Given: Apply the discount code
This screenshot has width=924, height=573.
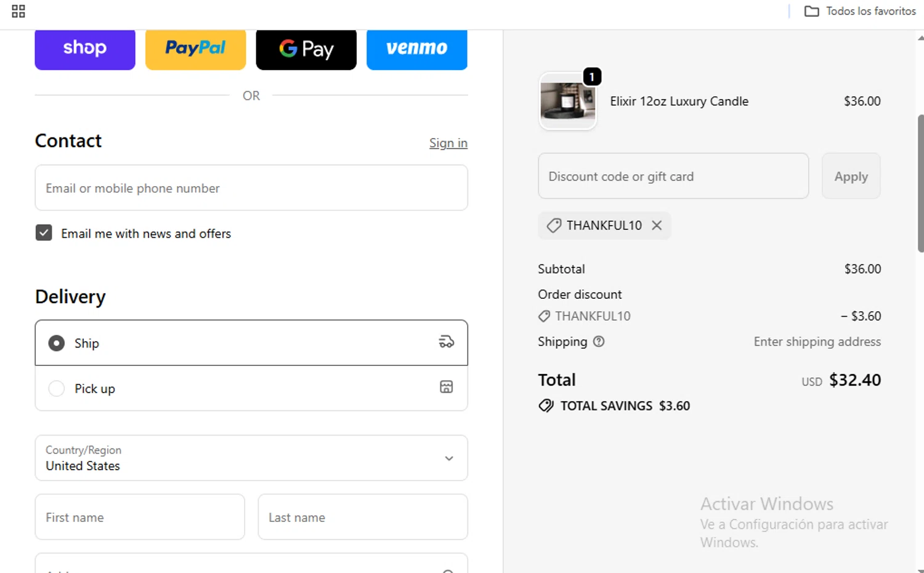Looking at the screenshot, I should click(x=851, y=176).
